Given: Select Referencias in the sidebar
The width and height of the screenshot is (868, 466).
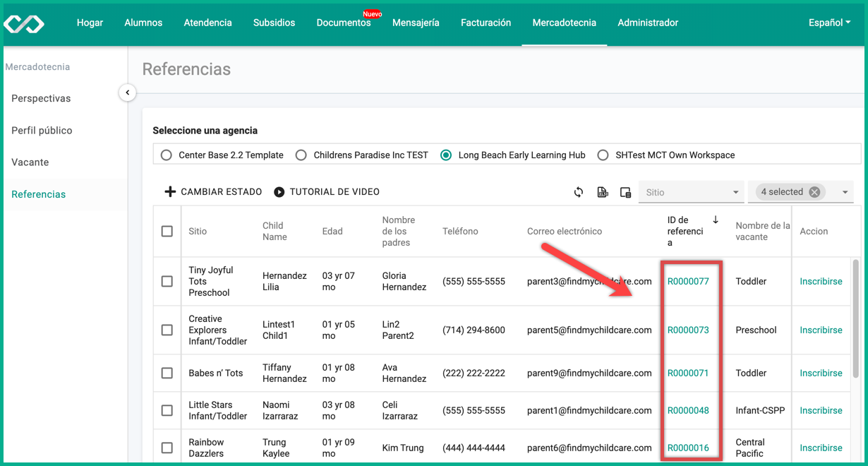Looking at the screenshot, I should pyautogui.click(x=39, y=194).
